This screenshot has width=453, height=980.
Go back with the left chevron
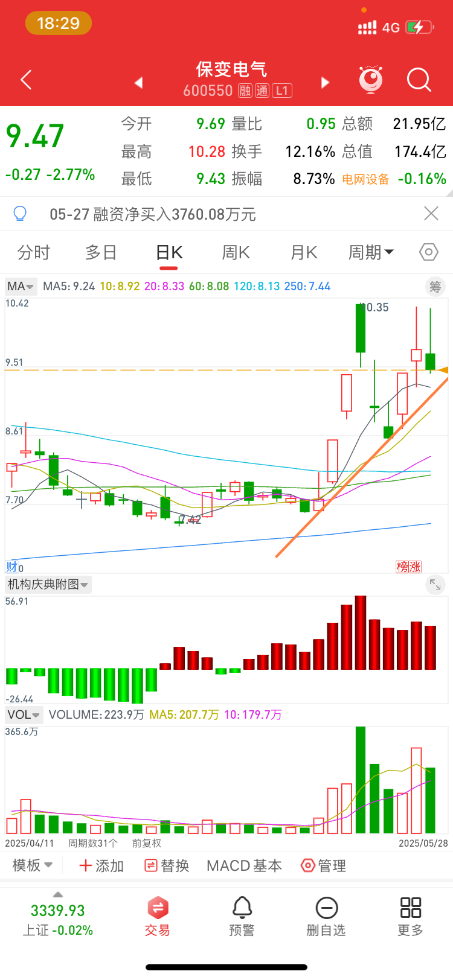[26, 80]
